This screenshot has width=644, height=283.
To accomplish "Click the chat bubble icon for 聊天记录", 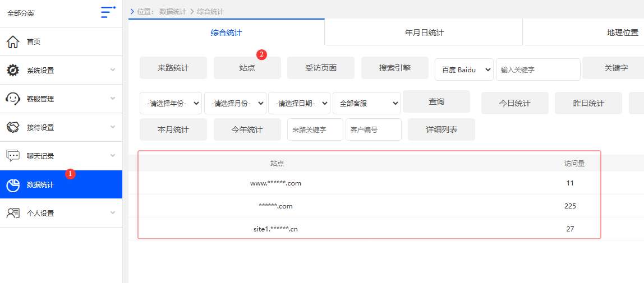I will point(13,156).
